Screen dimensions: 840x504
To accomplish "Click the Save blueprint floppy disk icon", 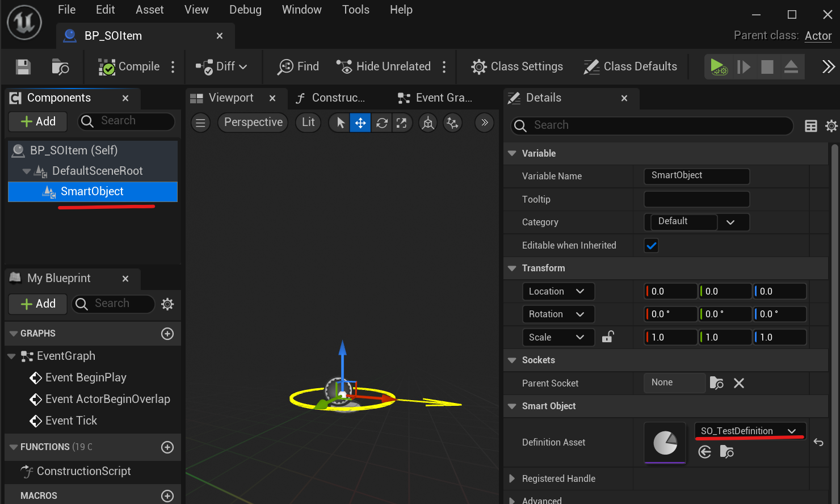I will (x=23, y=67).
